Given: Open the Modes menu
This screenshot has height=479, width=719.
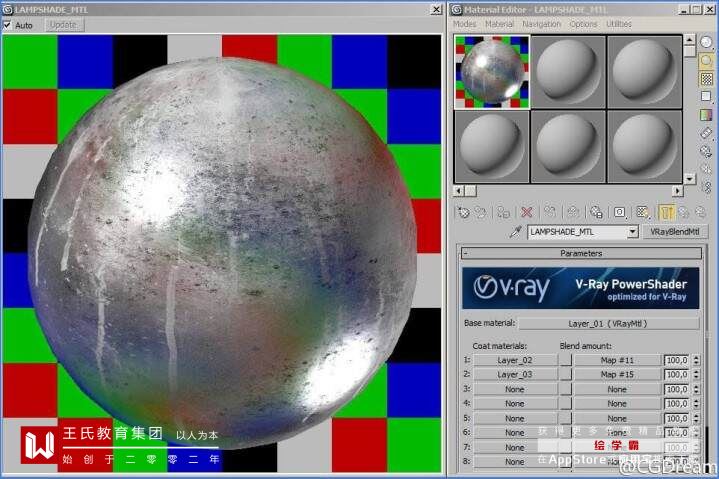Looking at the screenshot, I should pyautogui.click(x=465, y=23).
